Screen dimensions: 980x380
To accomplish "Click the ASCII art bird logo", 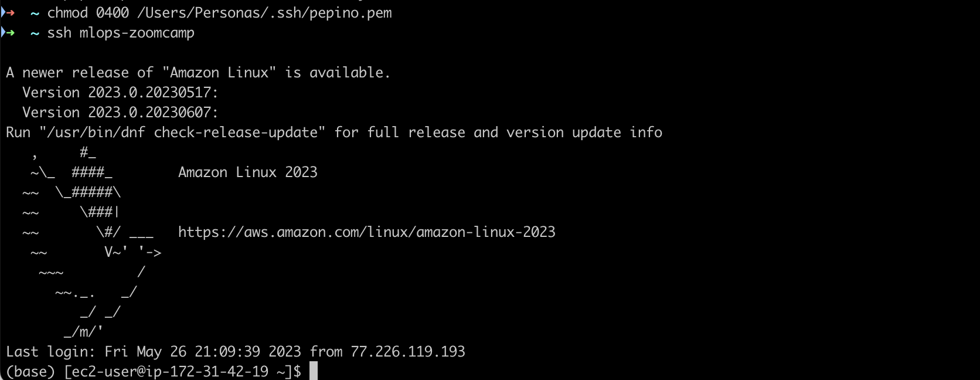I will pyautogui.click(x=88, y=242).
